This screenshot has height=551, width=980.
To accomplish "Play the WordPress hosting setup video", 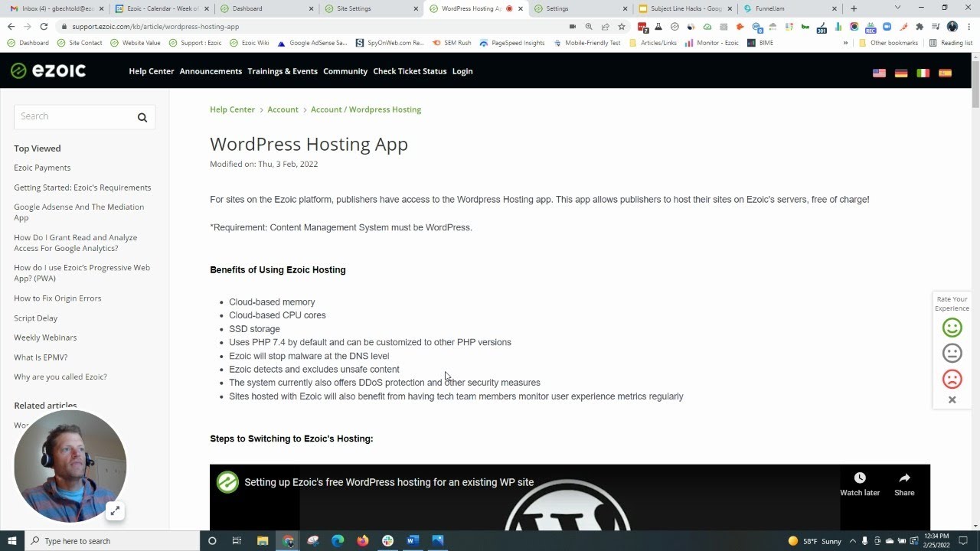I will coord(570,497).
